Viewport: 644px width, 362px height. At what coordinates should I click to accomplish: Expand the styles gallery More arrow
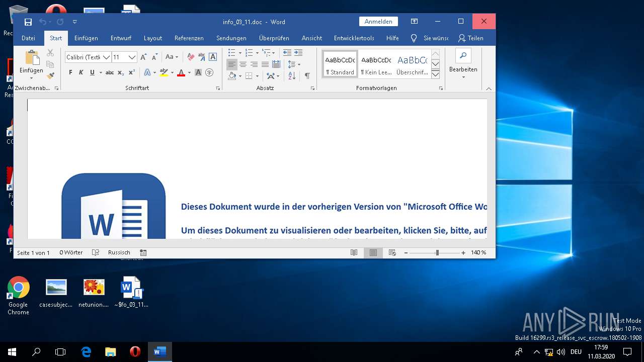[436, 74]
